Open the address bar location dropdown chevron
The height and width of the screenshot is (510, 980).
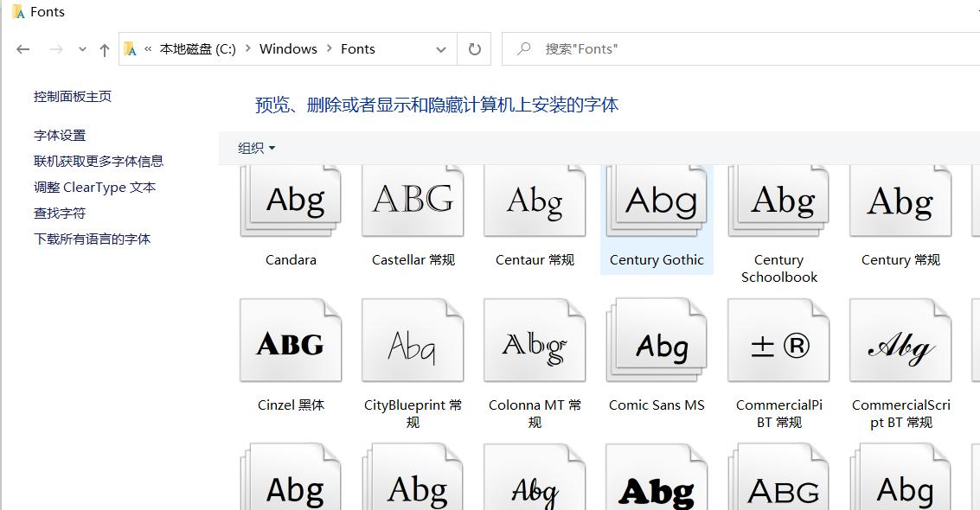[x=441, y=49]
